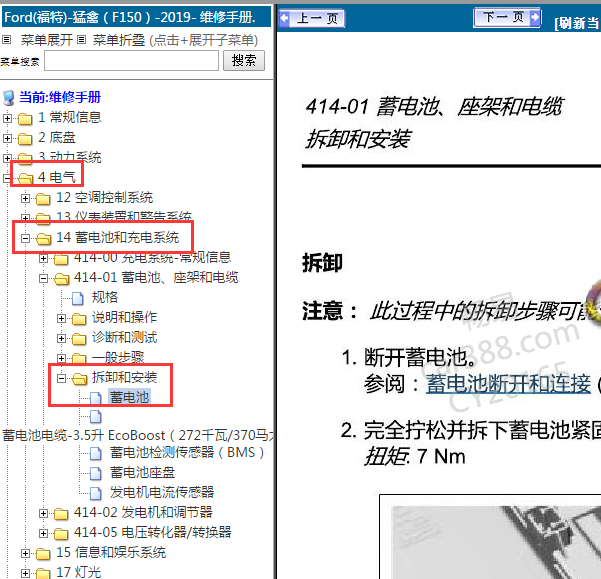Image resolution: width=601 pixels, height=579 pixels.
Task: Collapse the 14 蓄电池和充电系统 node
Action: point(25,238)
